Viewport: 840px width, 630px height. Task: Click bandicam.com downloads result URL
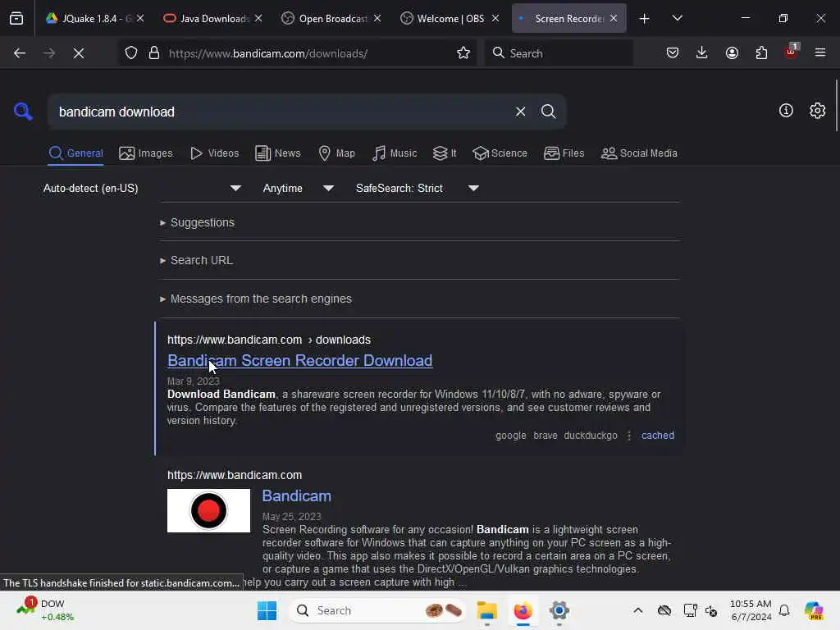tap(269, 340)
